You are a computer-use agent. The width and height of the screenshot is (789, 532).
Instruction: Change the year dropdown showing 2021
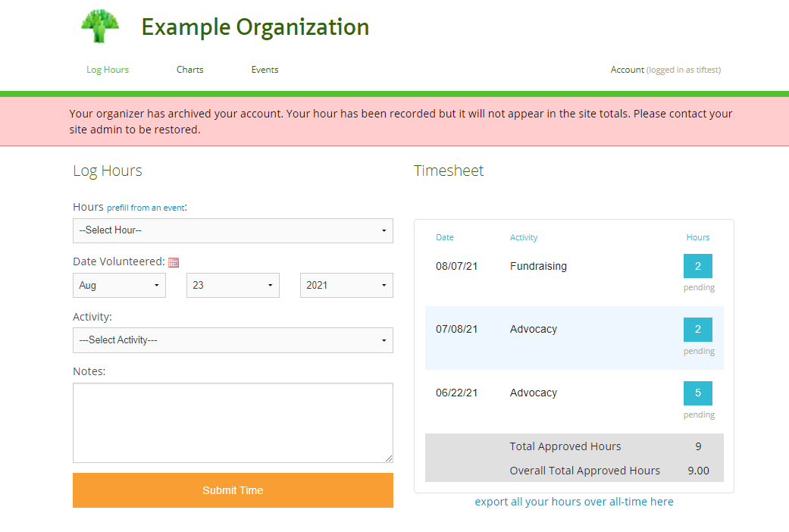point(346,286)
